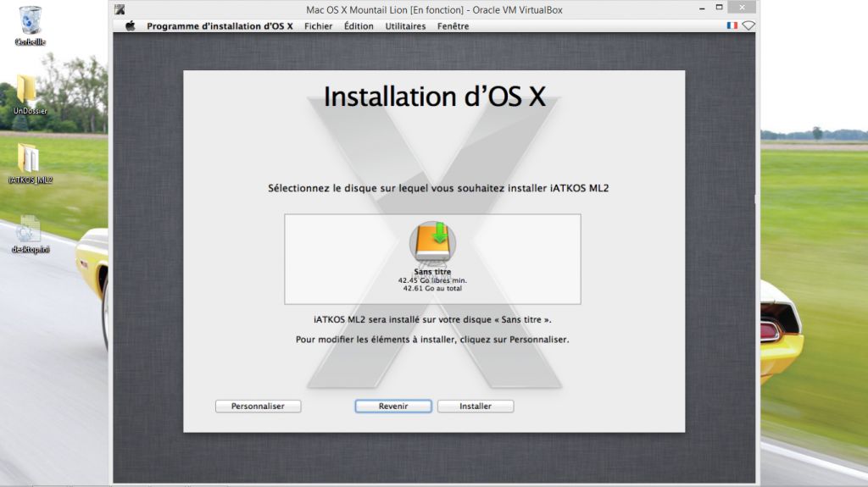Viewport: 868px width, 487px height.
Task: Maximize the VirtualBox window
Action: click(x=719, y=9)
